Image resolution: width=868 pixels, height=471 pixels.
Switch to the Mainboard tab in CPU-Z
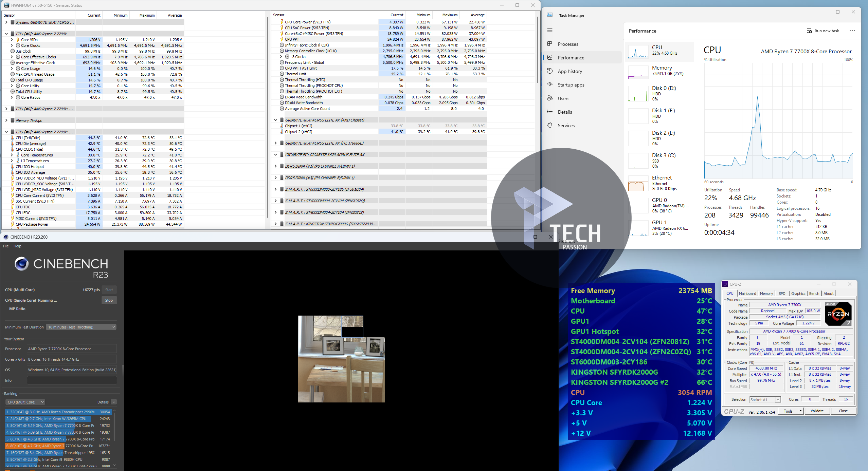pyautogui.click(x=747, y=294)
